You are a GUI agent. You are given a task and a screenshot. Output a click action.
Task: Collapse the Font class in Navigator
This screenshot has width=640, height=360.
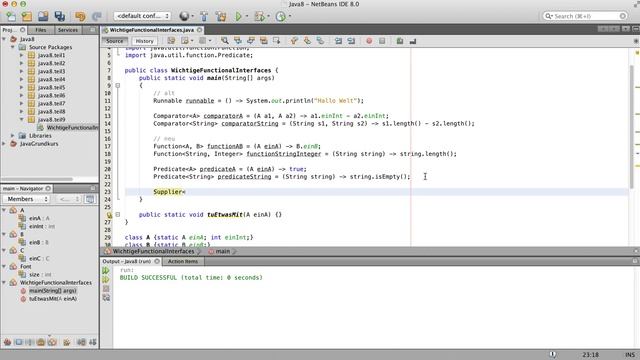click(4, 267)
